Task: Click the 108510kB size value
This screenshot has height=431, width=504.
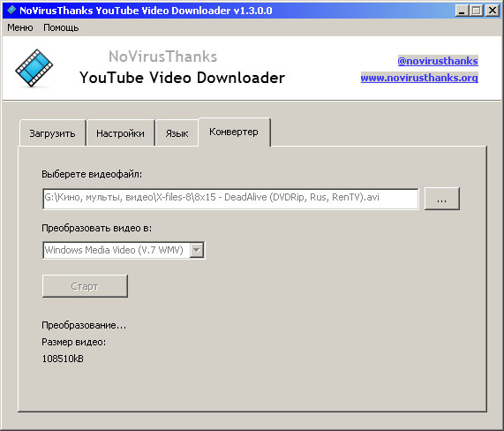Action: coord(63,359)
